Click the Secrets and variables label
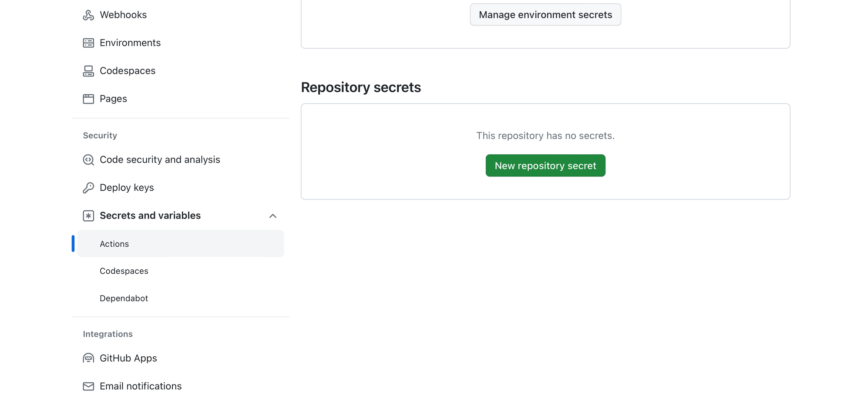Viewport: 868px width, 401px height. point(150,216)
